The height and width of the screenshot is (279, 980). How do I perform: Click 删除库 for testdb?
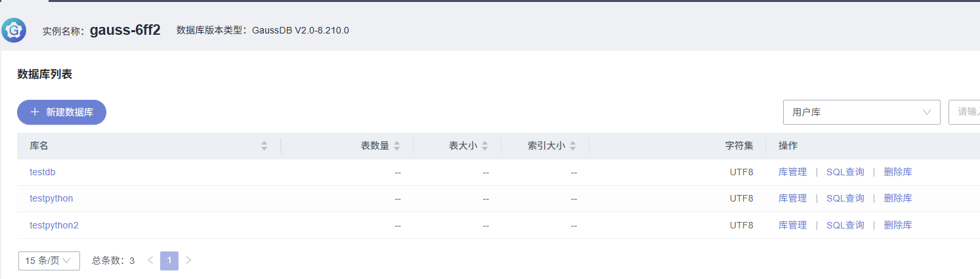point(898,172)
